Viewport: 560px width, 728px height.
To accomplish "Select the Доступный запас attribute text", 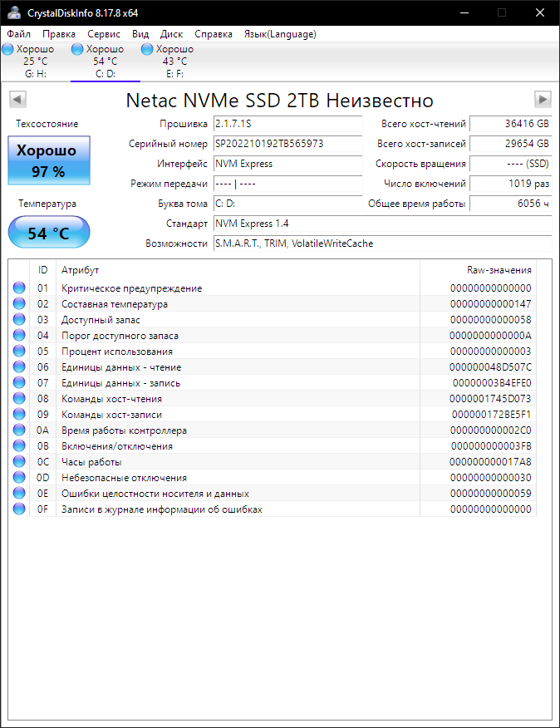I will [101, 320].
